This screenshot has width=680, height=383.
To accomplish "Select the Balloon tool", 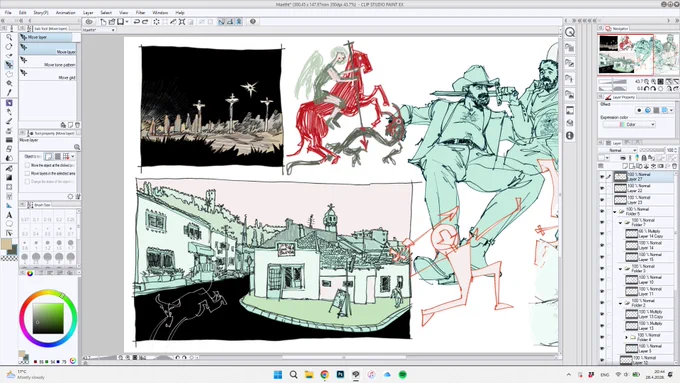I will (9, 224).
